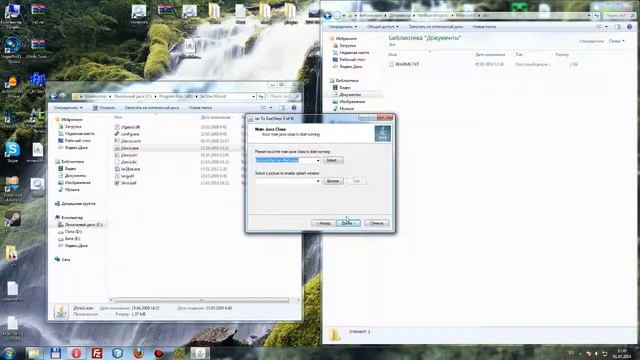Screen dimensions: 640x360
Task: Select README.TXT in Documents library window
Action: tap(407, 64)
